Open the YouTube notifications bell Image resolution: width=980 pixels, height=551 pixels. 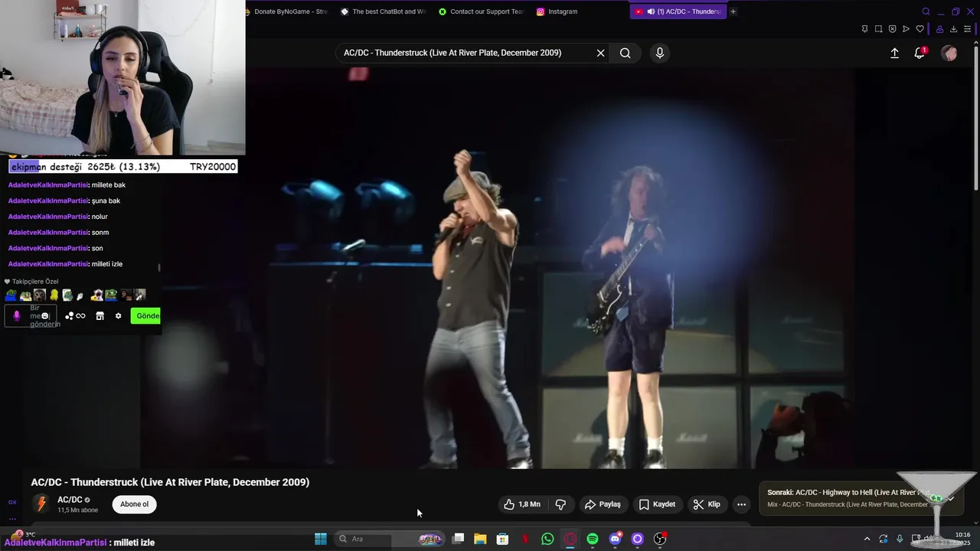point(920,53)
